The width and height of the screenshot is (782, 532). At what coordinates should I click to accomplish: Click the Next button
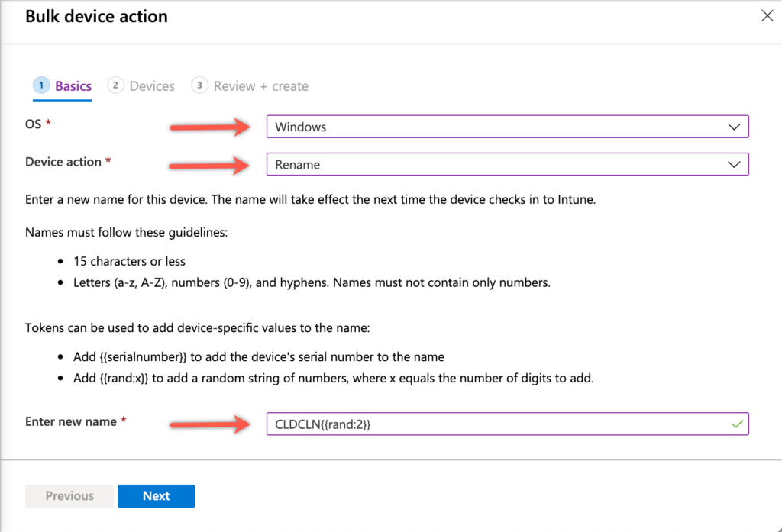coord(156,495)
